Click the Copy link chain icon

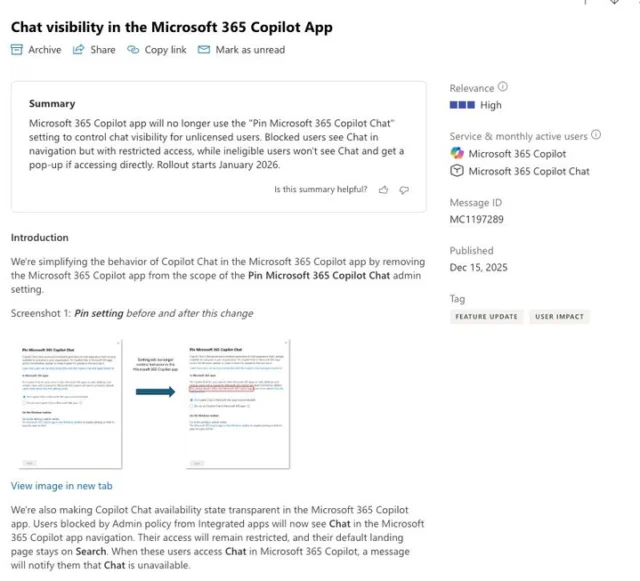click(133, 50)
